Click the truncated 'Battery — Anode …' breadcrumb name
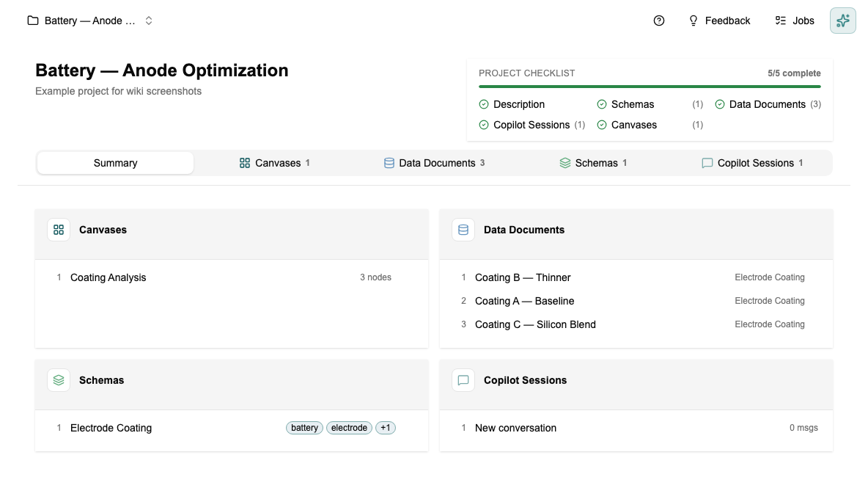Screen dimensions: 868x477 tap(89, 21)
